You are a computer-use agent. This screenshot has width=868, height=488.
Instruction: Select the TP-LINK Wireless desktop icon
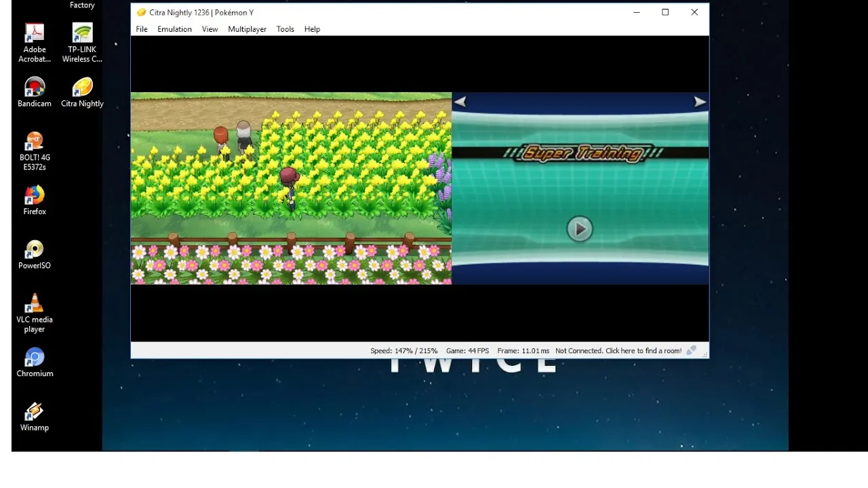82,43
